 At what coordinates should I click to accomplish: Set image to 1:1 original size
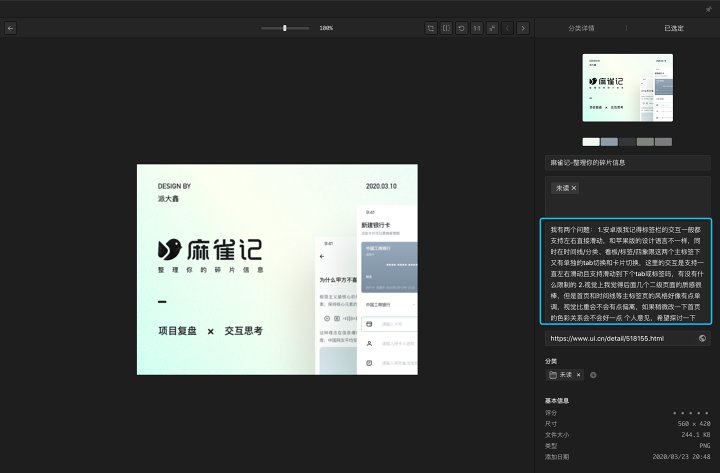pos(477,28)
